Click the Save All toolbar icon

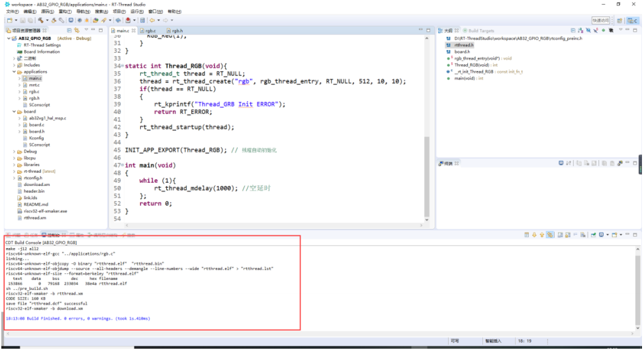[x=30, y=20]
